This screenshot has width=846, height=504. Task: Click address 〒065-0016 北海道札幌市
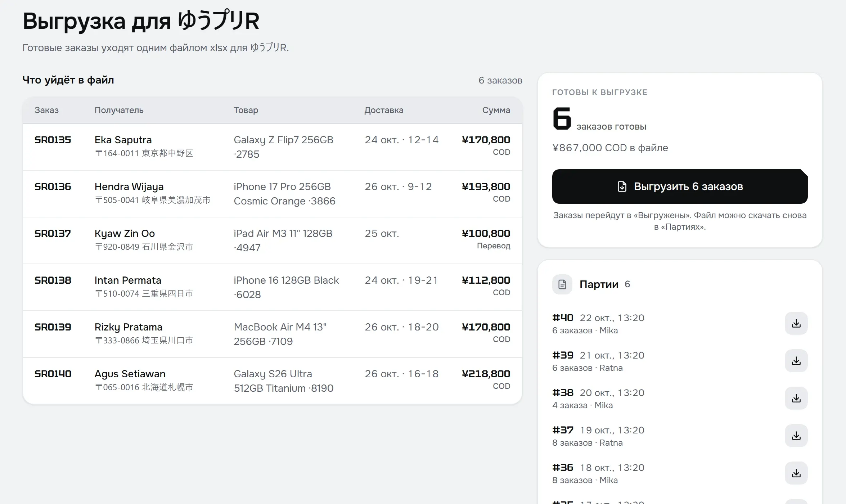pos(144,387)
